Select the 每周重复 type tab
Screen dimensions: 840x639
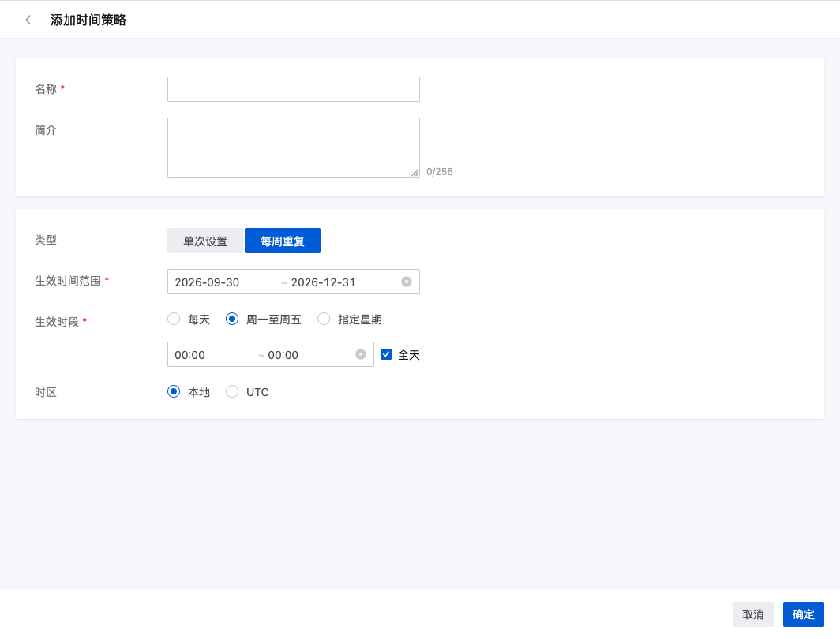tap(283, 241)
